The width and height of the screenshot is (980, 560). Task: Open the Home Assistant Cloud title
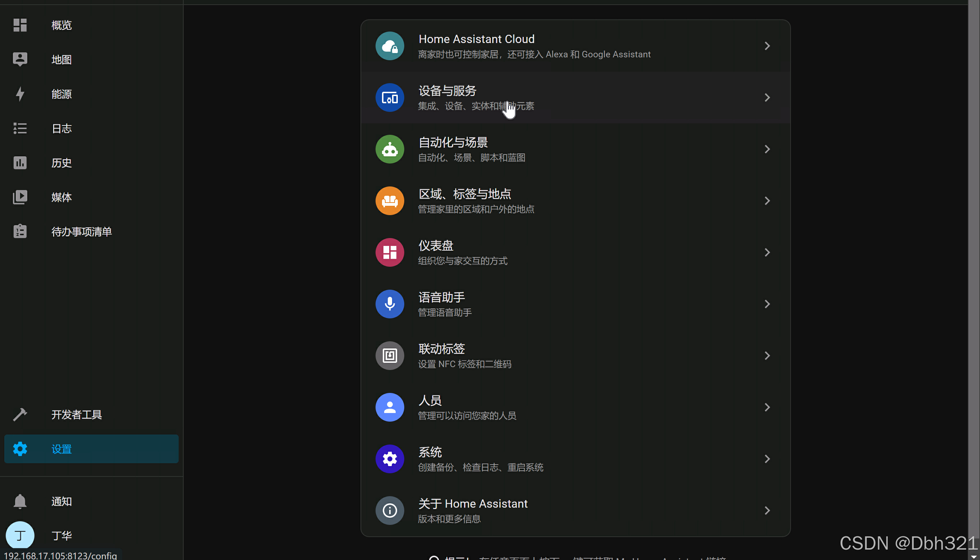[x=476, y=39]
